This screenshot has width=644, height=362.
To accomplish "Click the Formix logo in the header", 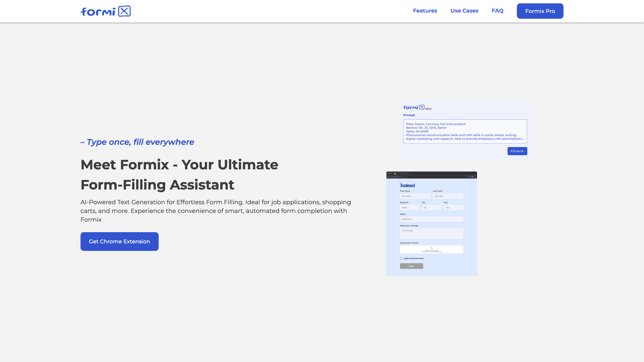I will (x=106, y=11).
